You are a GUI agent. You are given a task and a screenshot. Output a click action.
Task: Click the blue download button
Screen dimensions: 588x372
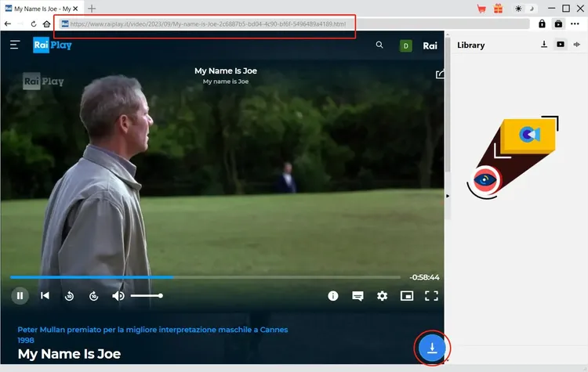pyautogui.click(x=431, y=348)
